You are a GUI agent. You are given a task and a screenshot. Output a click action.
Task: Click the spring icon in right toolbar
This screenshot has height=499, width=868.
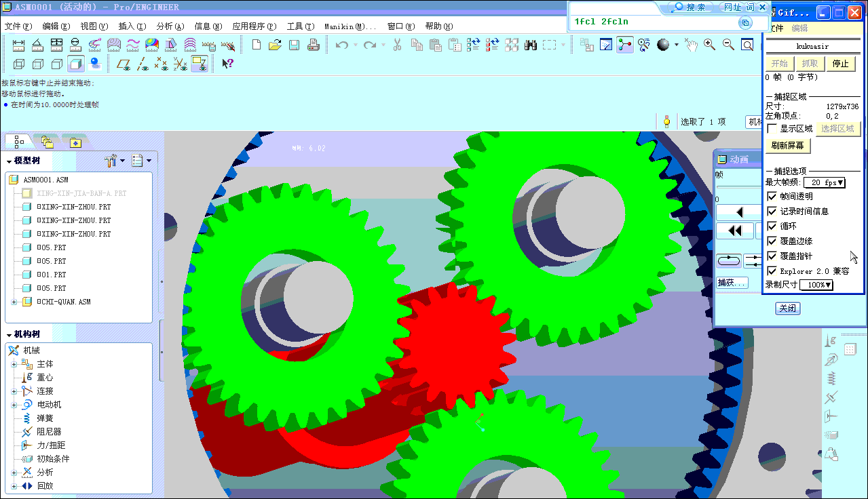831,378
